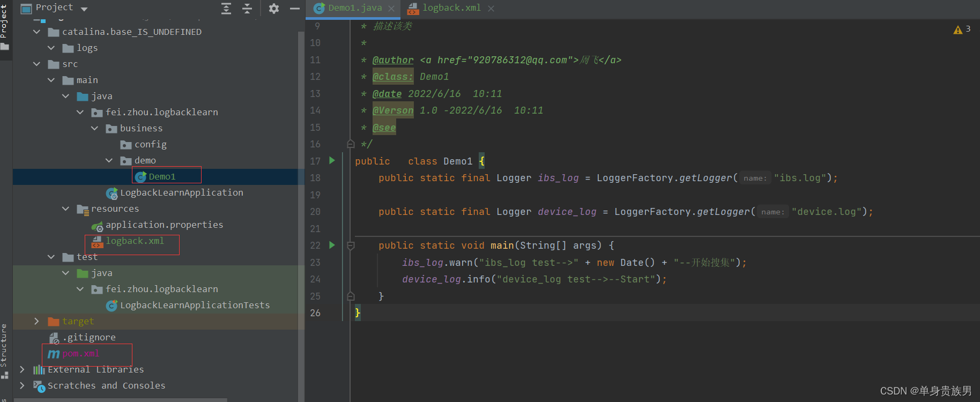Select the Demo1 class file in tree
This screenshot has height=402, width=980.
point(162,177)
